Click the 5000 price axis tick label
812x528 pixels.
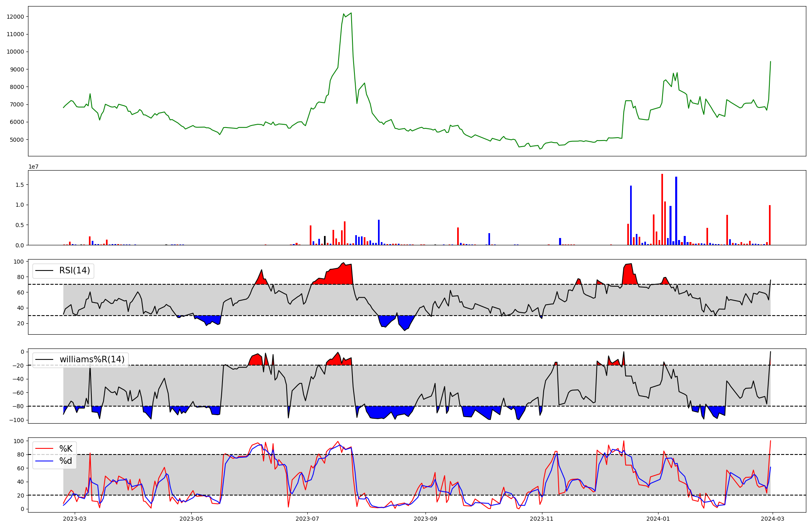click(17, 140)
